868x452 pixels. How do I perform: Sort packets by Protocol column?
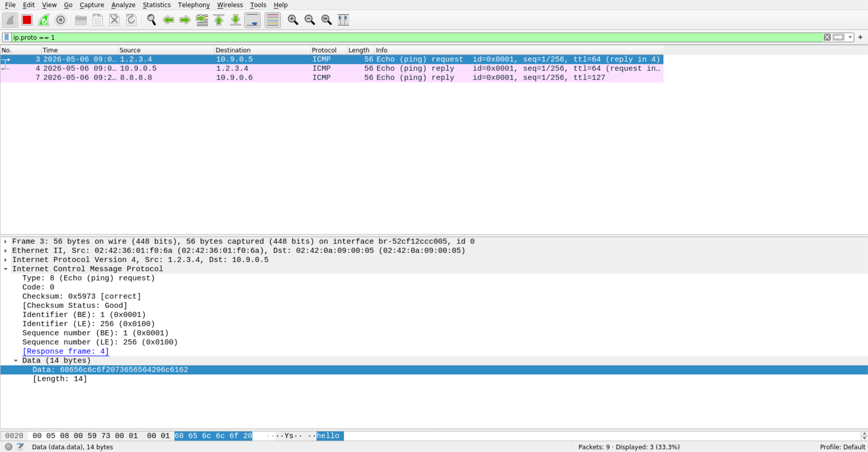pos(329,50)
